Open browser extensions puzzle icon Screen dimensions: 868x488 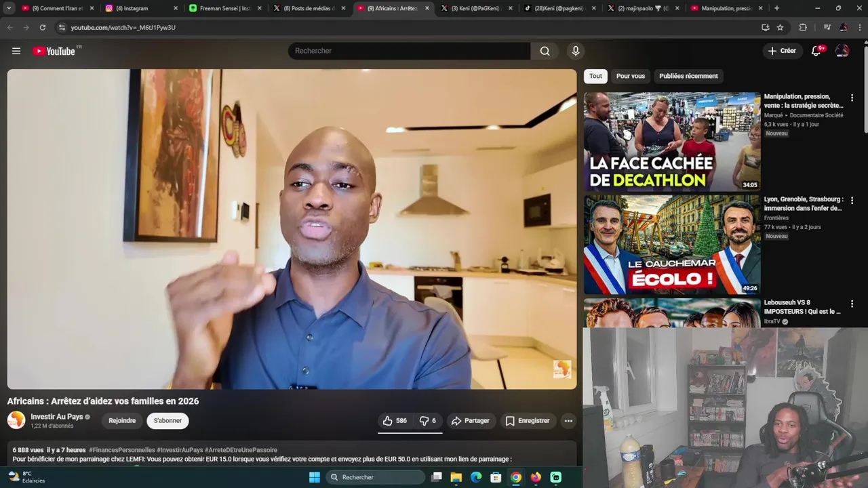pos(803,27)
